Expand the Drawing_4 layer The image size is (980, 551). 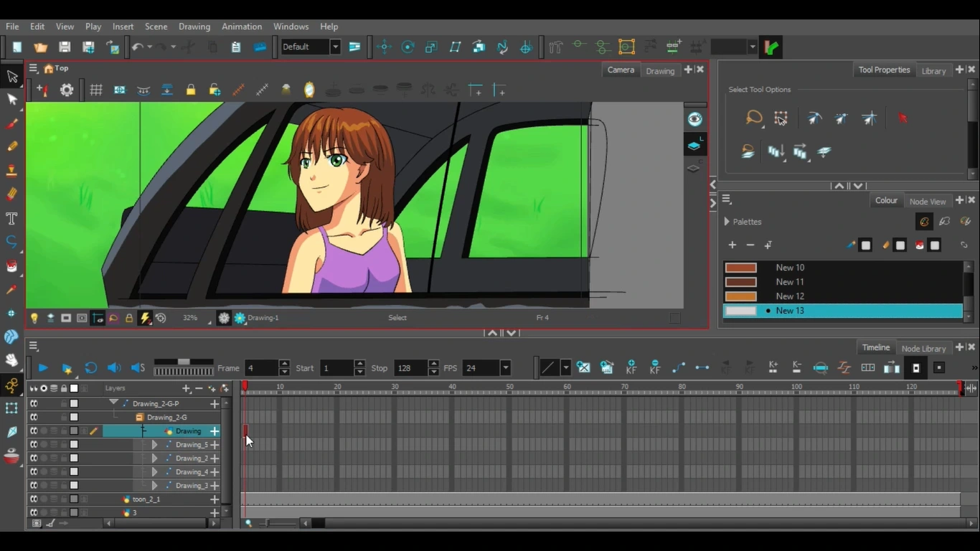pos(154,472)
